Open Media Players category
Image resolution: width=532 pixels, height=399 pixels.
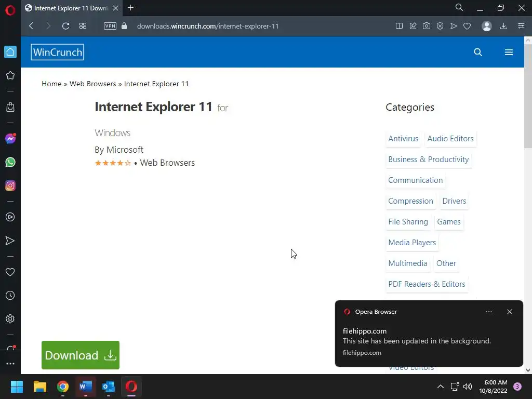(412, 243)
